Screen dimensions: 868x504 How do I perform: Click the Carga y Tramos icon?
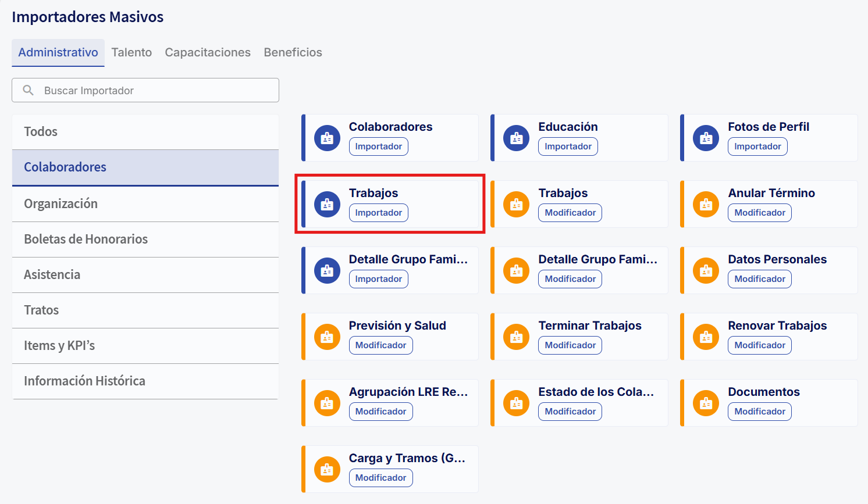pos(327,469)
